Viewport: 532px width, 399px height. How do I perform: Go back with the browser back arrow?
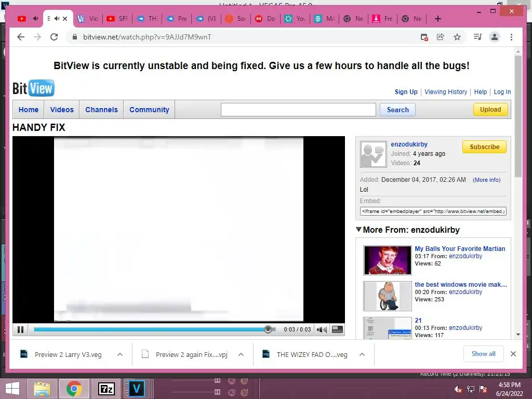21,37
